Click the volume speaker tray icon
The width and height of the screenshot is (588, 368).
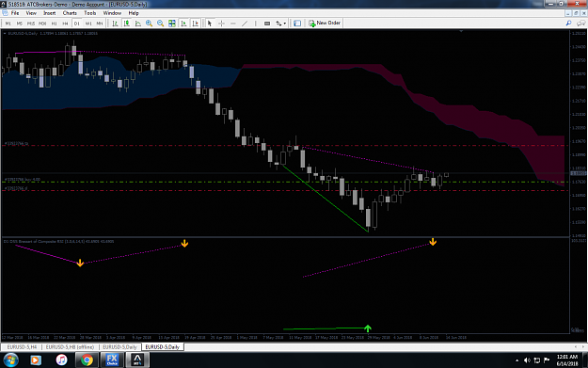tap(527, 360)
